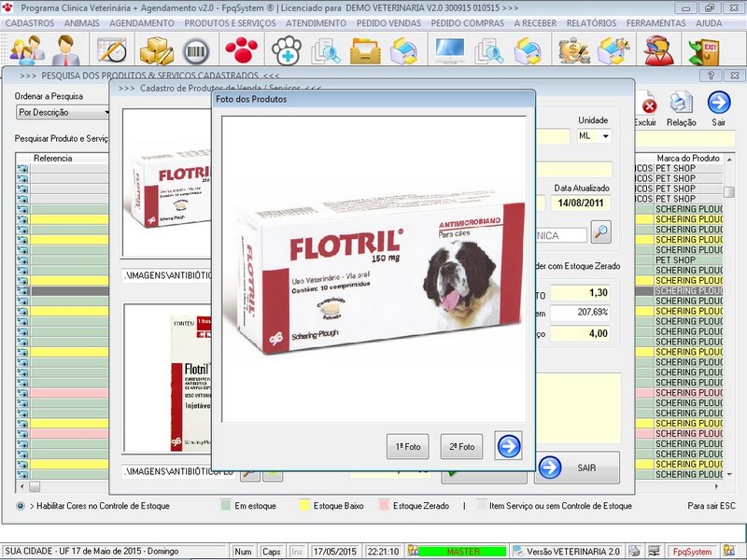747x560 pixels.
Task: Open the PEDIDO VENDAS menu
Action: coord(388,22)
